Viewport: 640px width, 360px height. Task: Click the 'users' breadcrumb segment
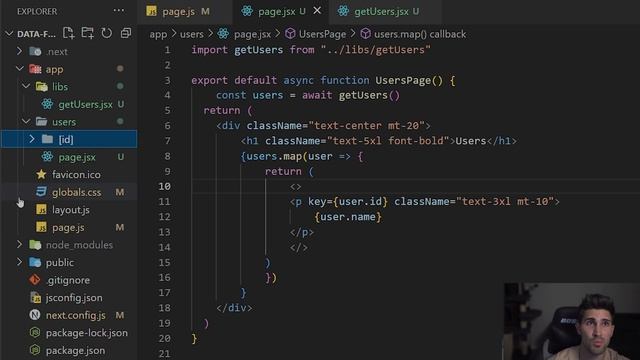(x=191, y=34)
